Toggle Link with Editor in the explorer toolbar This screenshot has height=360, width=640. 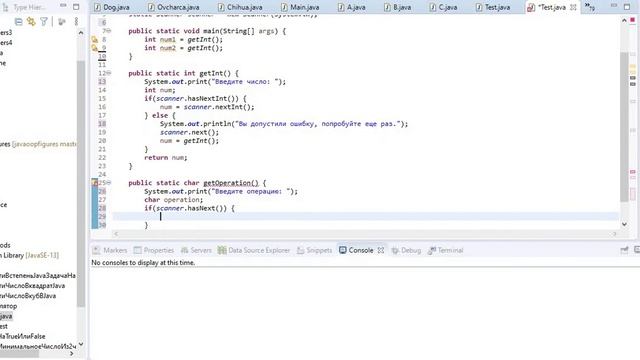click(31, 22)
